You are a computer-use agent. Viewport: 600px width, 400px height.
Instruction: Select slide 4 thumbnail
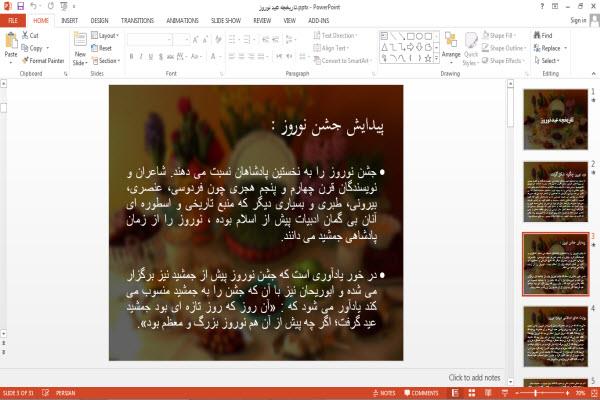pyautogui.click(x=556, y=336)
